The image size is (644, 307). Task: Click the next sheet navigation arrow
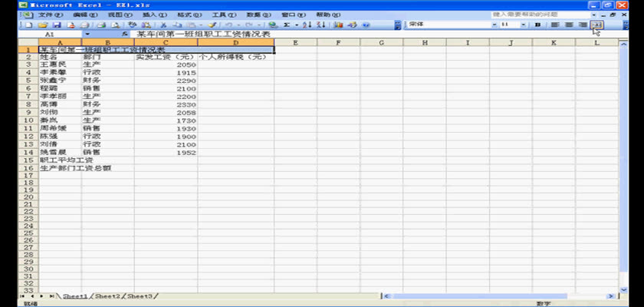42,296
